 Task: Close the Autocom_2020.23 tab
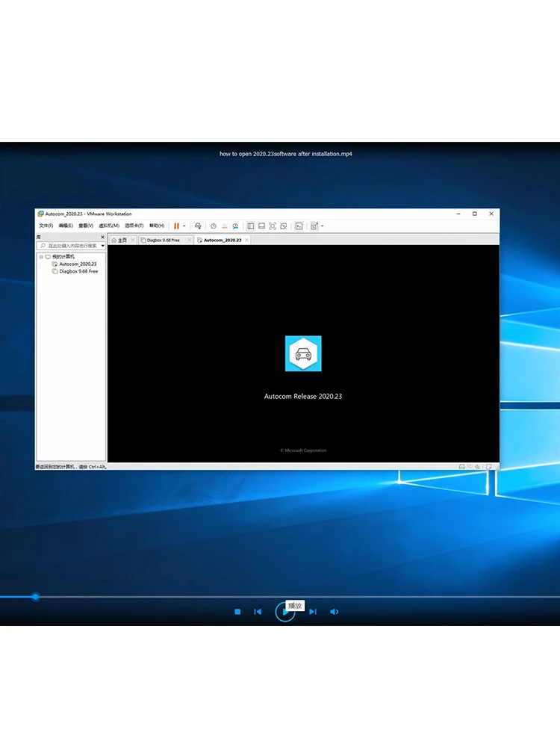click(x=246, y=240)
